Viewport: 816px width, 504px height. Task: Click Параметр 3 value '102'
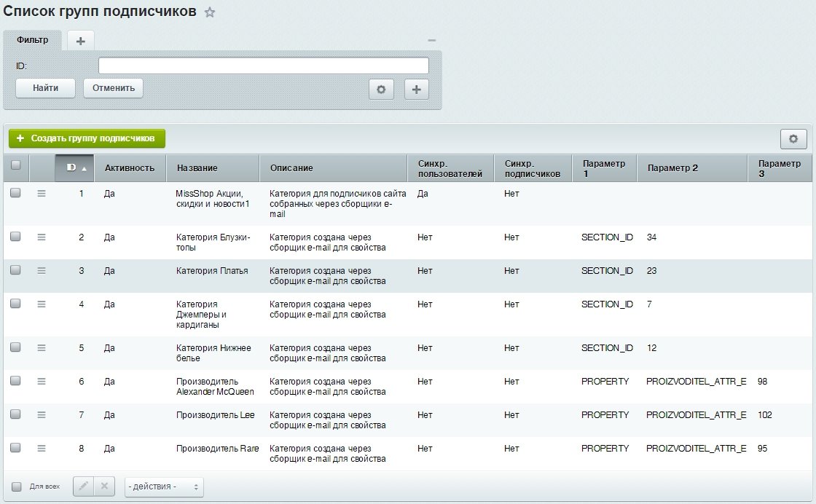[764, 415]
